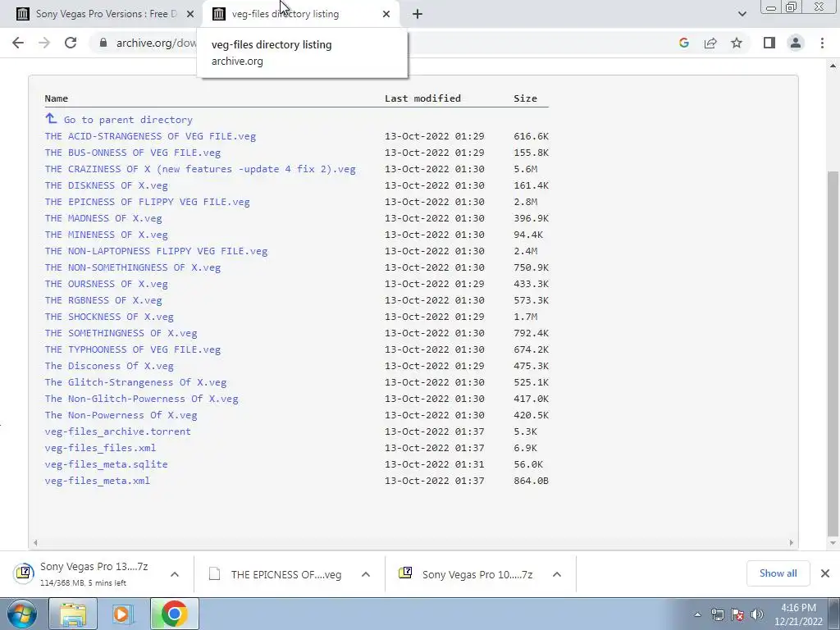Open THE DISKNESS OF X.veg
This screenshot has width=840, height=630.
(x=107, y=185)
